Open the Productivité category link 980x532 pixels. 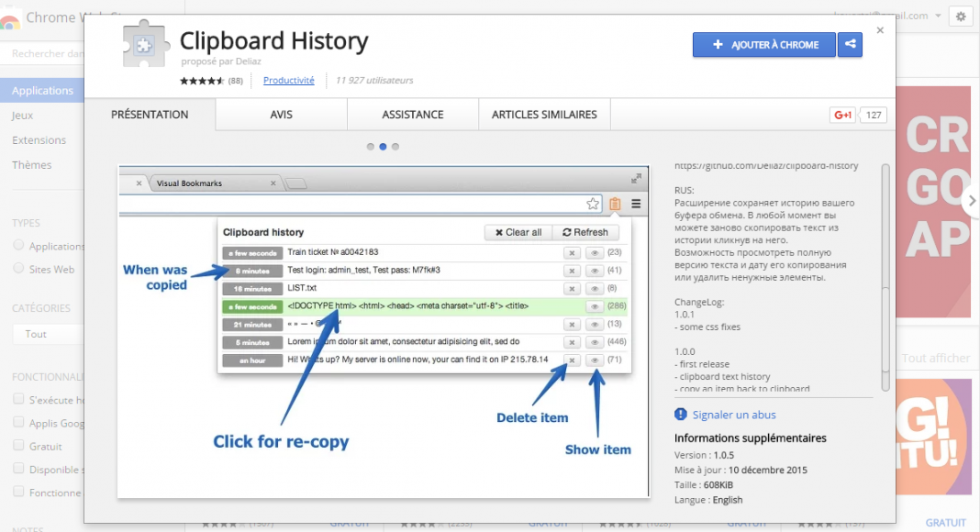(x=289, y=80)
